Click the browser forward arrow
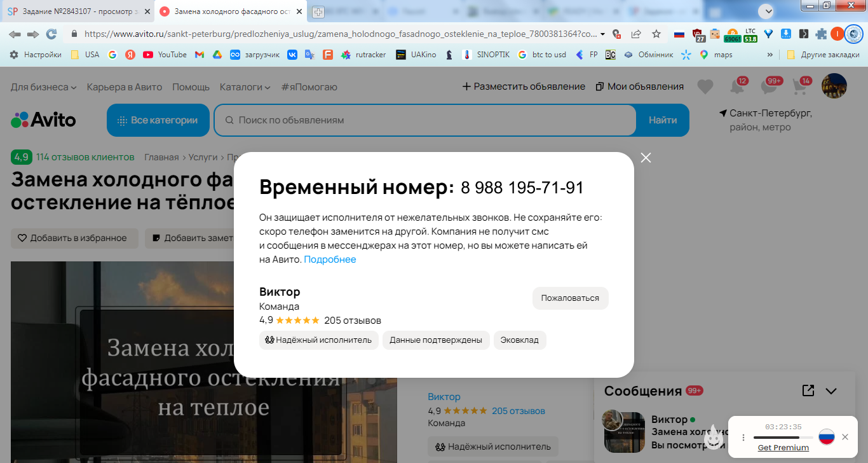 [33, 34]
